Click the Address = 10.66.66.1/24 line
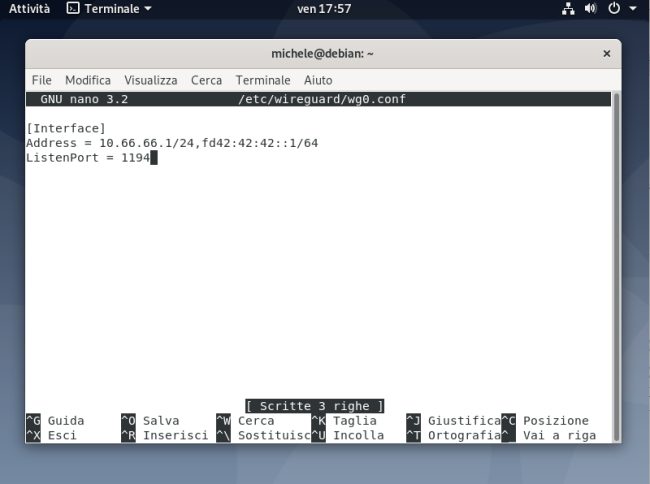The width and height of the screenshot is (650, 484). (x=172, y=143)
